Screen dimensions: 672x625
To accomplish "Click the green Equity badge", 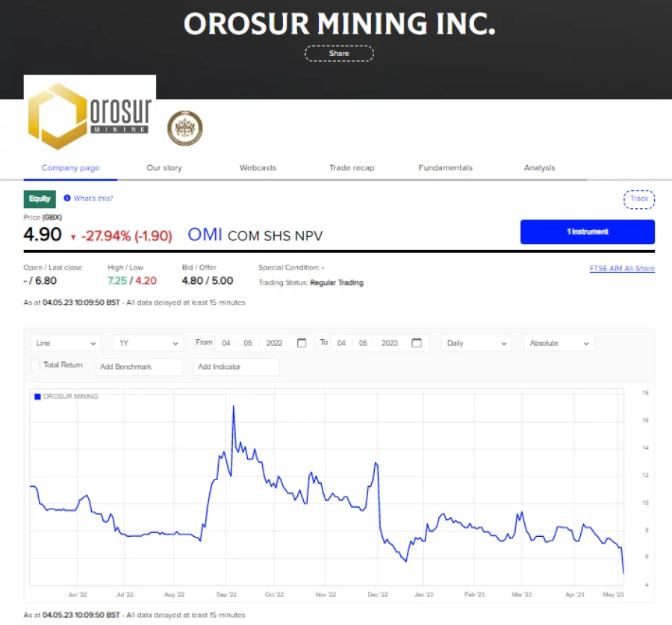I will (40, 199).
